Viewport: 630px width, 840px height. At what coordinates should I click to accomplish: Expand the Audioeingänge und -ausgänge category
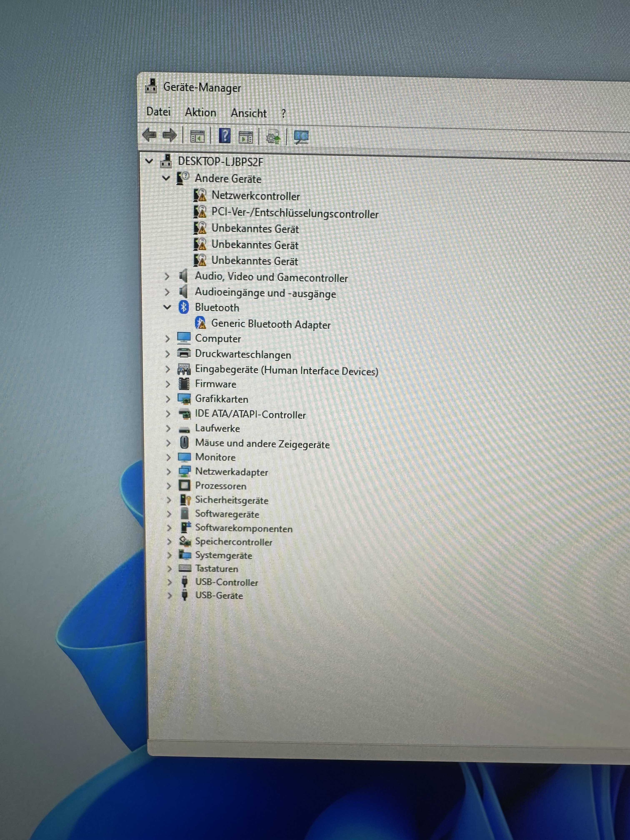(x=167, y=292)
